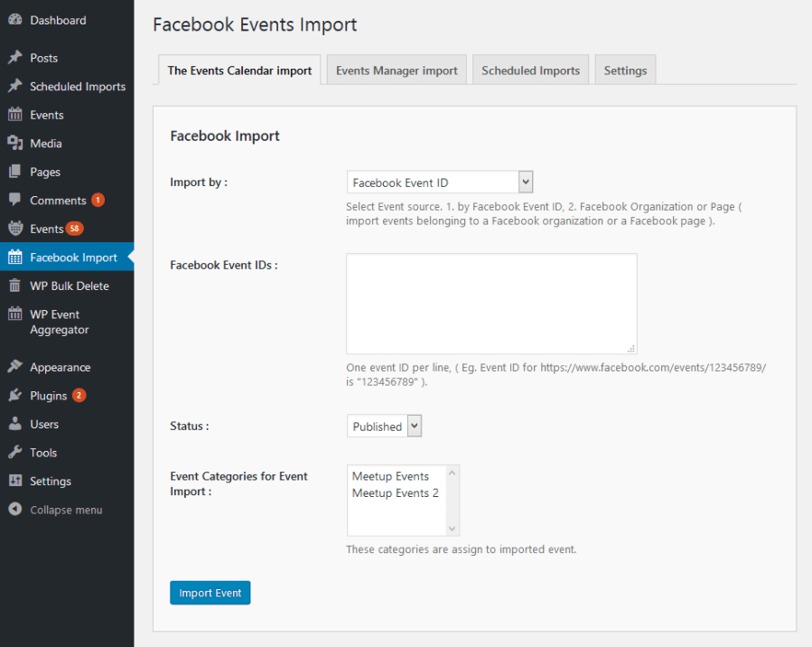The image size is (812, 647).
Task: Click the Appearance paintbrush icon
Action: tap(14, 367)
